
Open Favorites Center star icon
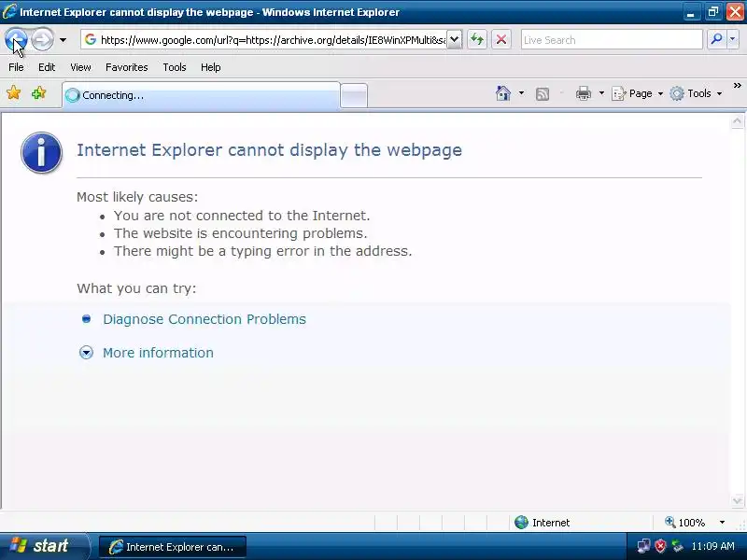14,92
